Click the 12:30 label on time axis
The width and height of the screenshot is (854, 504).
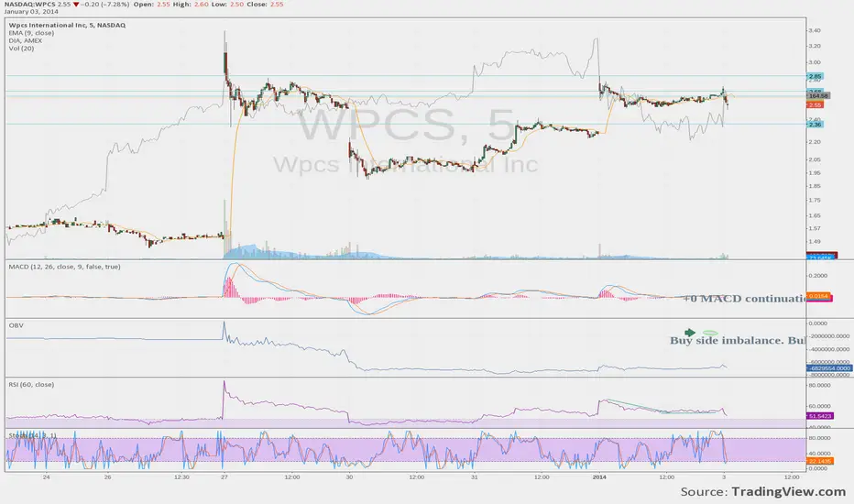(181, 477)
